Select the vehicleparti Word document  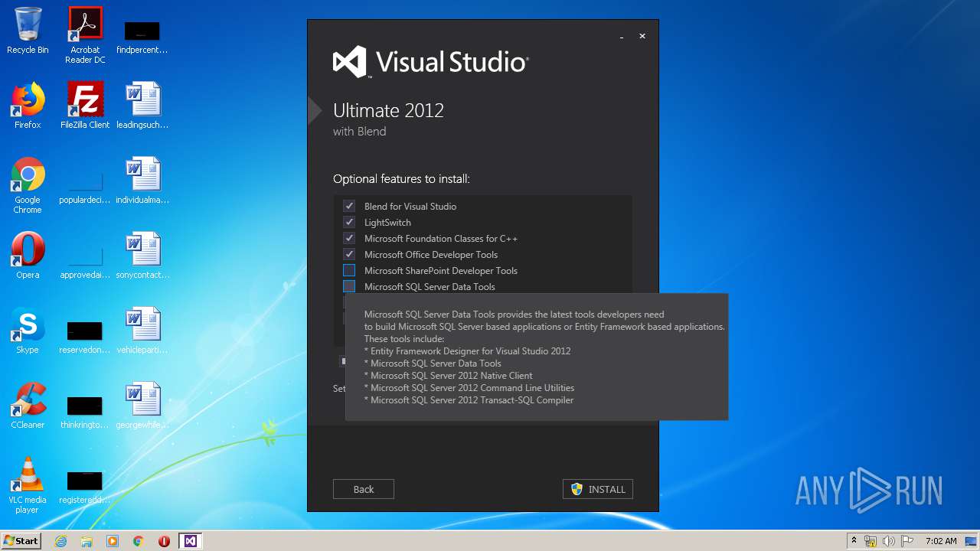(142, 331)
